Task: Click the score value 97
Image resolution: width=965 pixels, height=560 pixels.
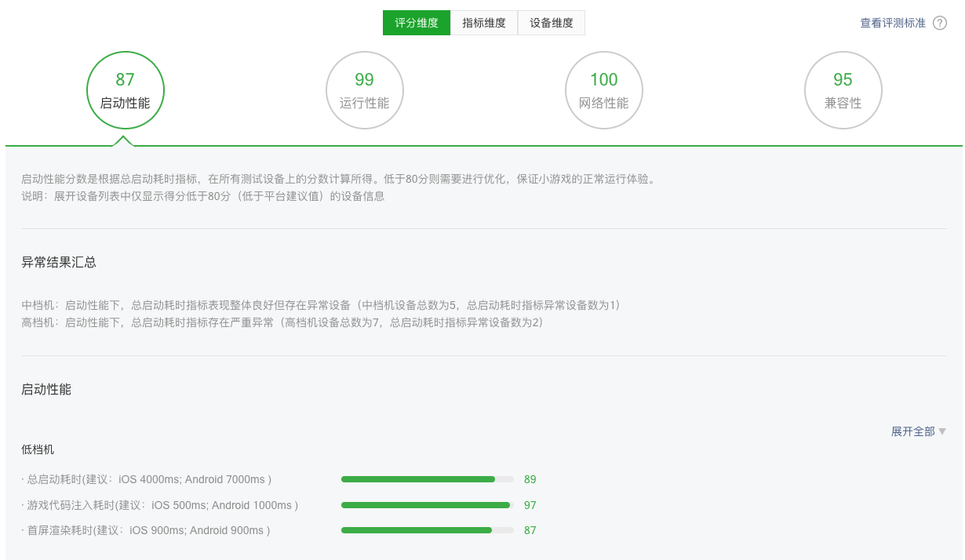Action: [530, 505]
